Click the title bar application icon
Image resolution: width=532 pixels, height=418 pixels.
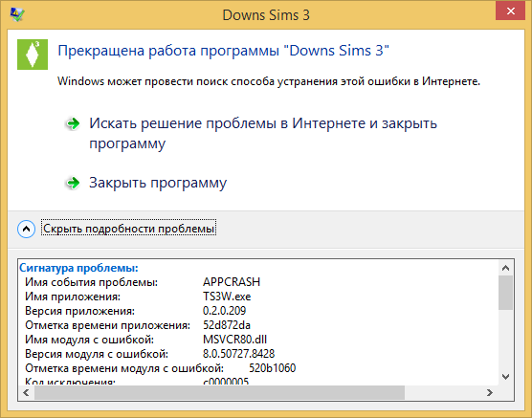[x=16, y=14]
